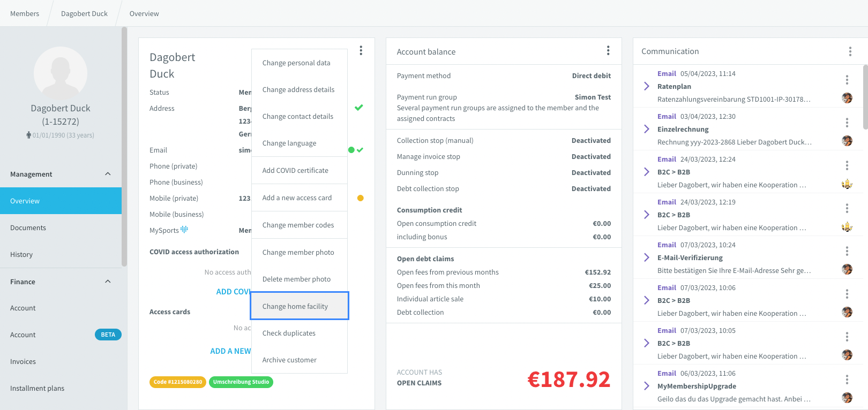Screen dimensions: 868x410
Task: Click the Communication panel scrollbar
Action: pos(865,97)
